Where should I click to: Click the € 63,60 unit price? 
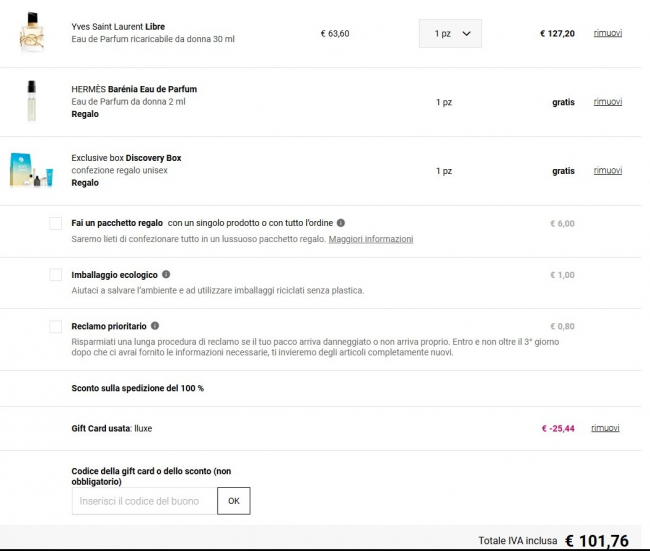(335, 34)
